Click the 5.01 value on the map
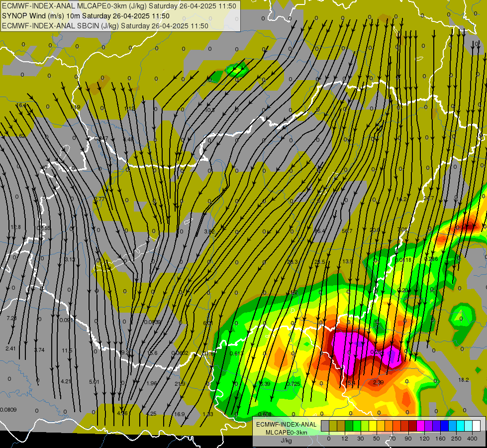This screenshot has height=448, width=487. pyautogui.click(x=94, y=382)
